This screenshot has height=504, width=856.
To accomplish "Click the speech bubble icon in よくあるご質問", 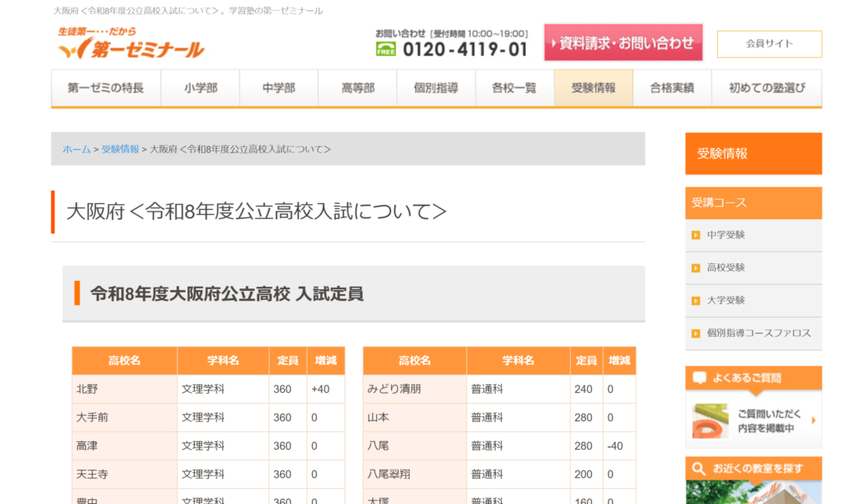I will pyautogui.click(x=700, y=377).
